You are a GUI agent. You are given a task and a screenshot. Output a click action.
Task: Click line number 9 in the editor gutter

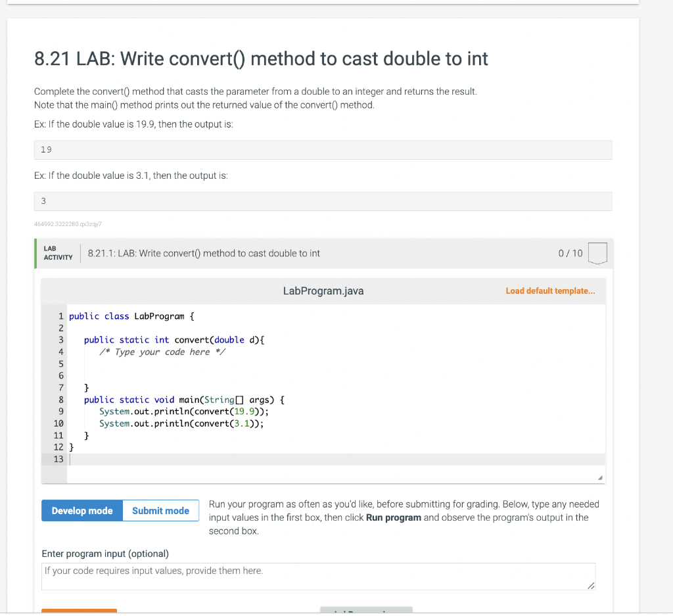tap(60, 411)
